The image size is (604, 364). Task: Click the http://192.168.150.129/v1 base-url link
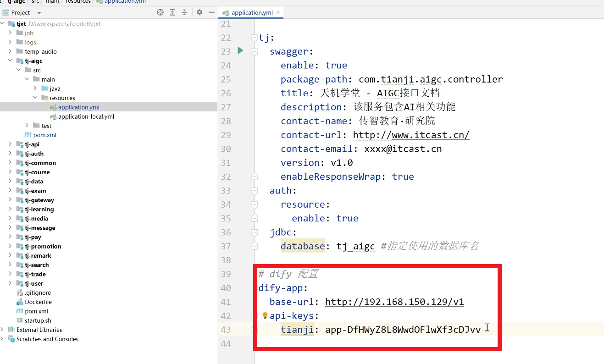tap(394, 302)
